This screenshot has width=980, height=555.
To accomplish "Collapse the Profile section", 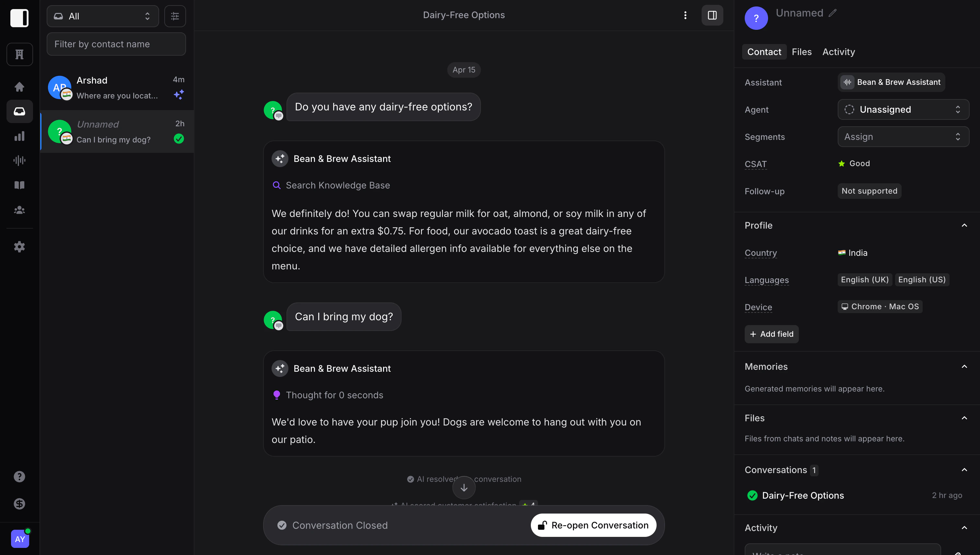I will (964, 225).
